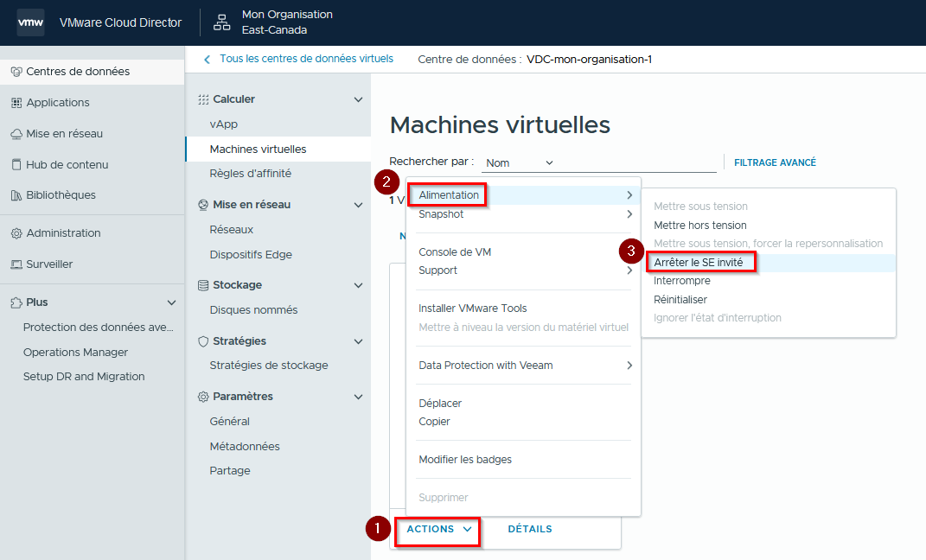Open Dispositifs Edge

251,255
